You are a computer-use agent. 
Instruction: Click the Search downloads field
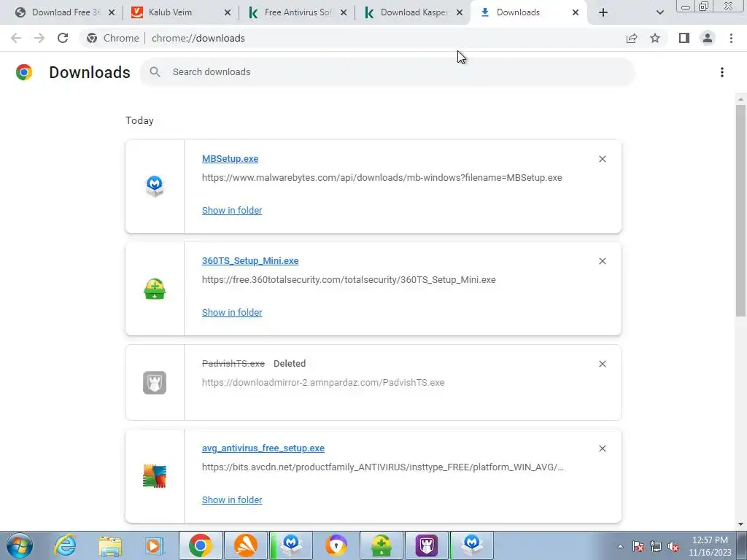(388, 72)
